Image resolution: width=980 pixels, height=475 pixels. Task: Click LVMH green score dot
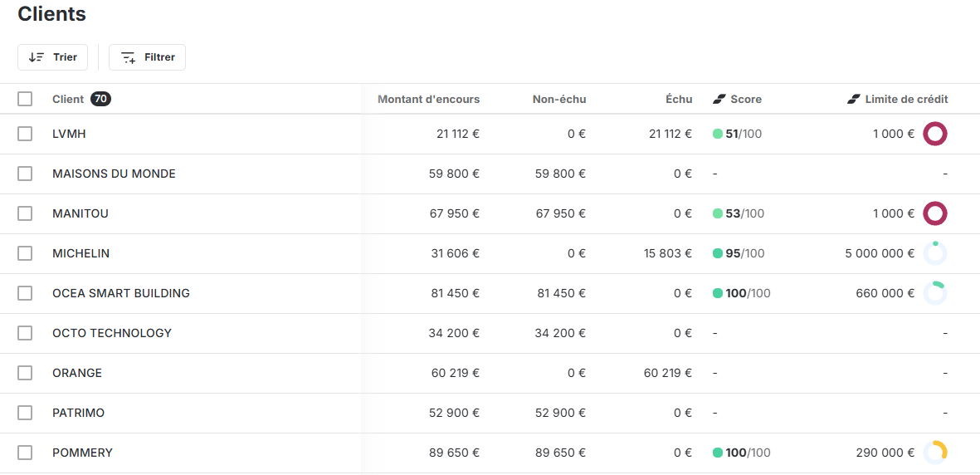click(718, 134)
